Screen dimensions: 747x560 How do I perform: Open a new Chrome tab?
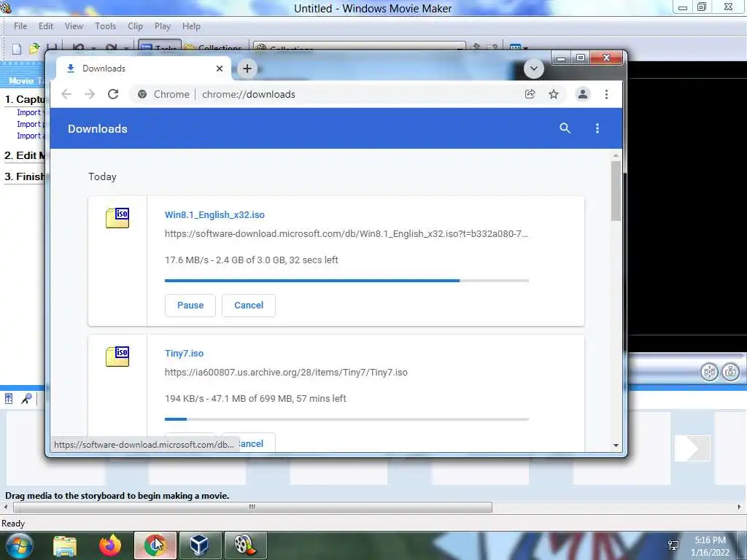247,69
